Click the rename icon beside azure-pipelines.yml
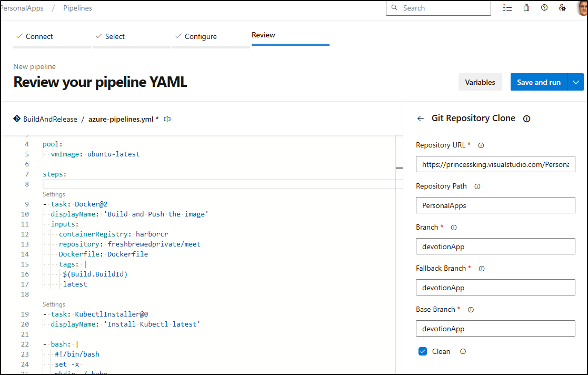Screen dimensions: 588x375 (x=167, y=119)
